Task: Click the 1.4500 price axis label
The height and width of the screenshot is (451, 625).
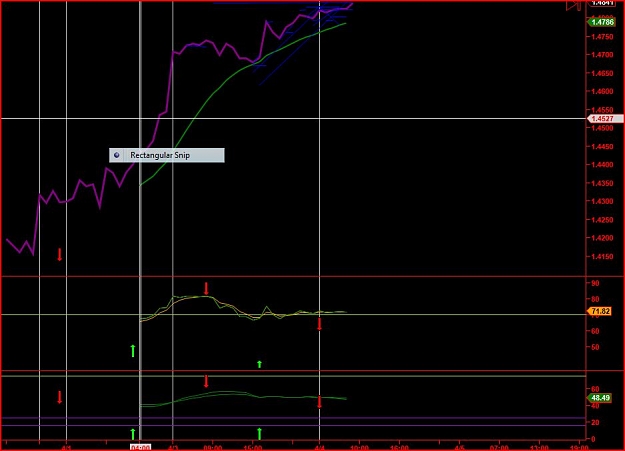Action: [602, 128]
